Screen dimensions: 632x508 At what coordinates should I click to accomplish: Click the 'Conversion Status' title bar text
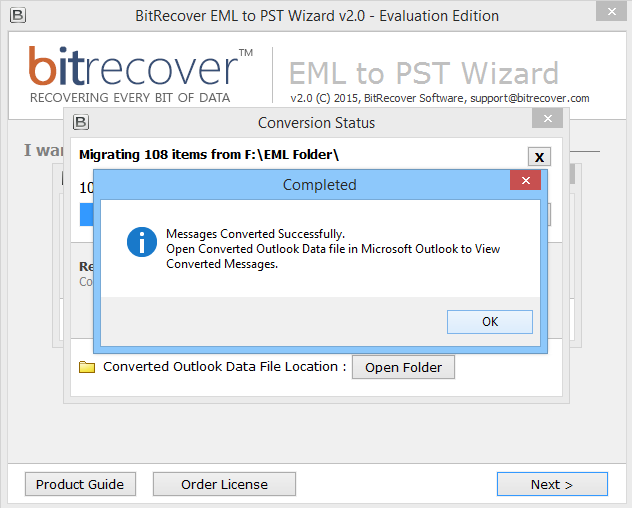coord(316,123)
